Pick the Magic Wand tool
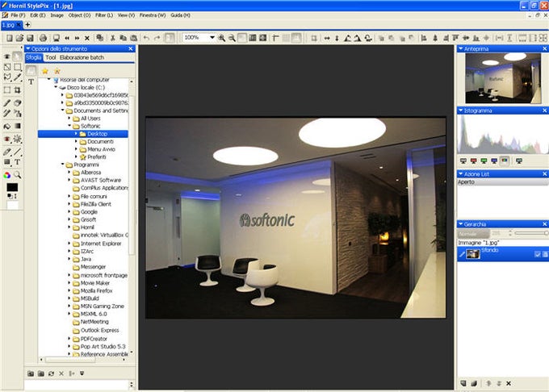Screen dimensions: 549x392 tap(17, 77)
